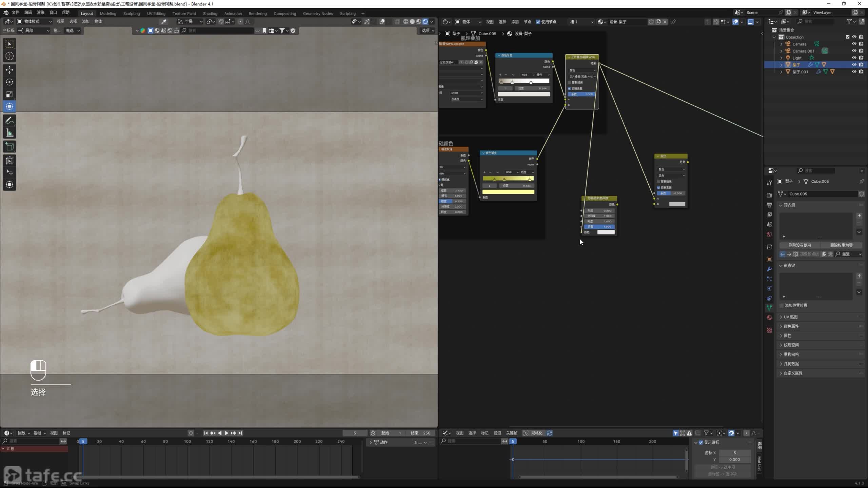Click the 删除权重为零 button
The image size is (868, 488).
coord(841,245)
